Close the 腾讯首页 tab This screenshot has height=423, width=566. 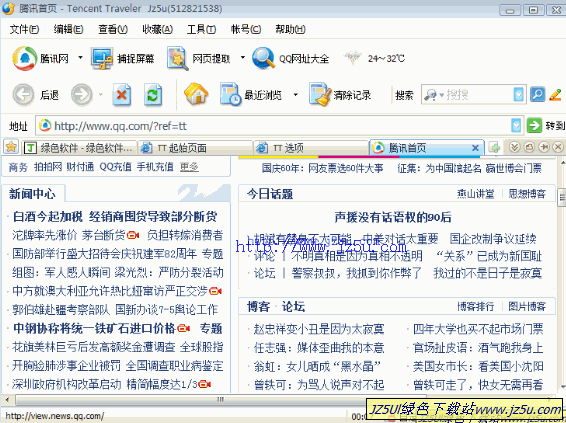(475, 148)
